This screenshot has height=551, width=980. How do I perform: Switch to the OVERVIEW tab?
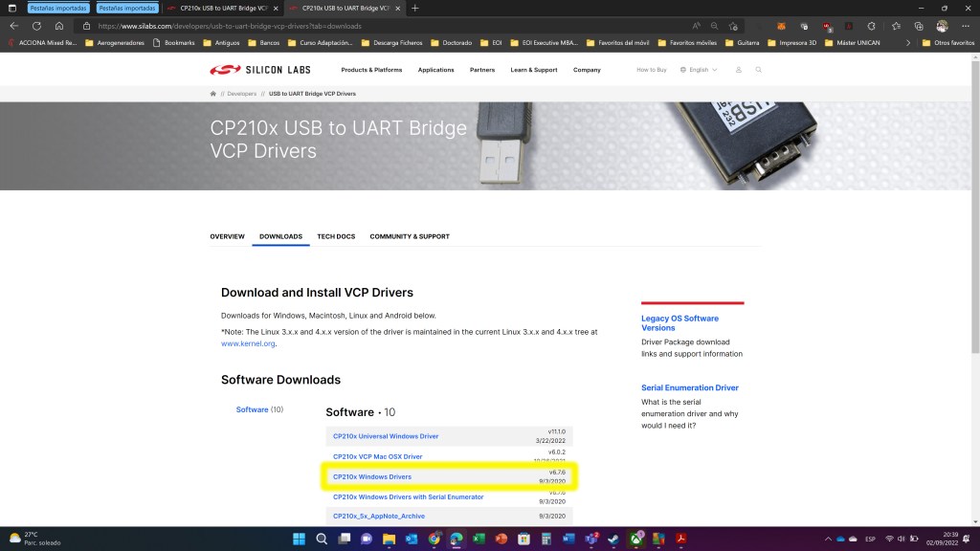(x=227, y=236)
